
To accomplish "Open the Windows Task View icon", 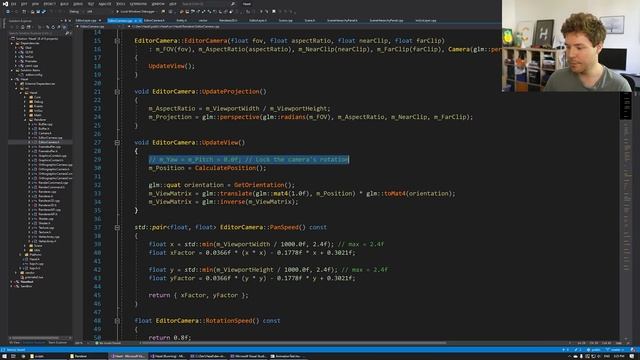I will pos(13,356).
